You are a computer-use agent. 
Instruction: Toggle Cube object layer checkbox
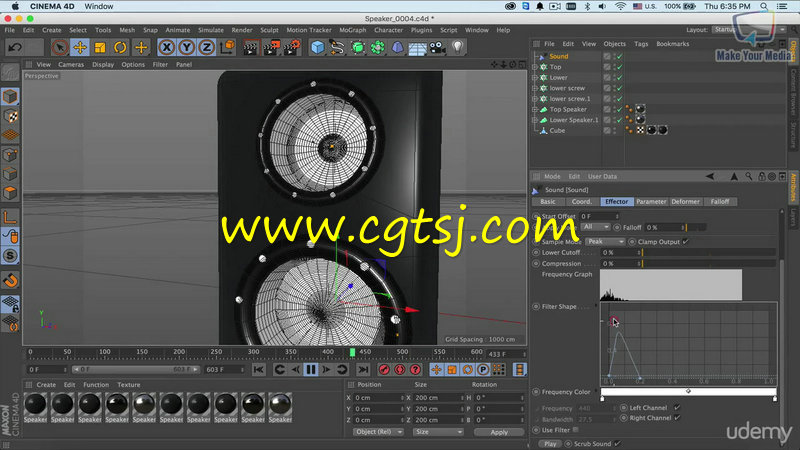[x=607, y=131]
